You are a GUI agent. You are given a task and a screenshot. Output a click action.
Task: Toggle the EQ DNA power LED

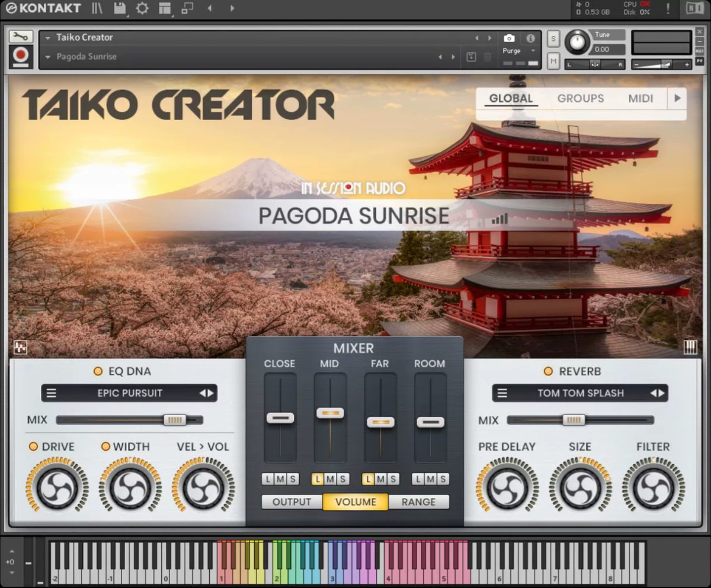pyautogui.click(x=98, y=371)
